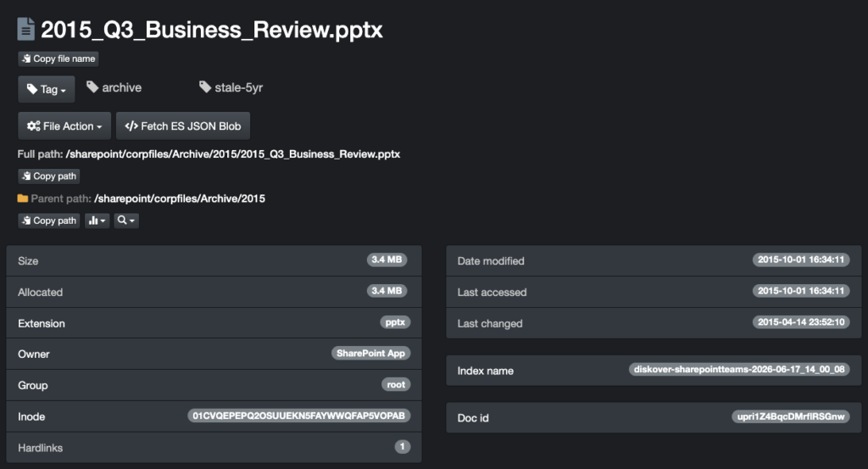Screen dimensions: 868x469
Task: Click the Inode value badge
Action: pyautogui.click(x=299, y=416)
